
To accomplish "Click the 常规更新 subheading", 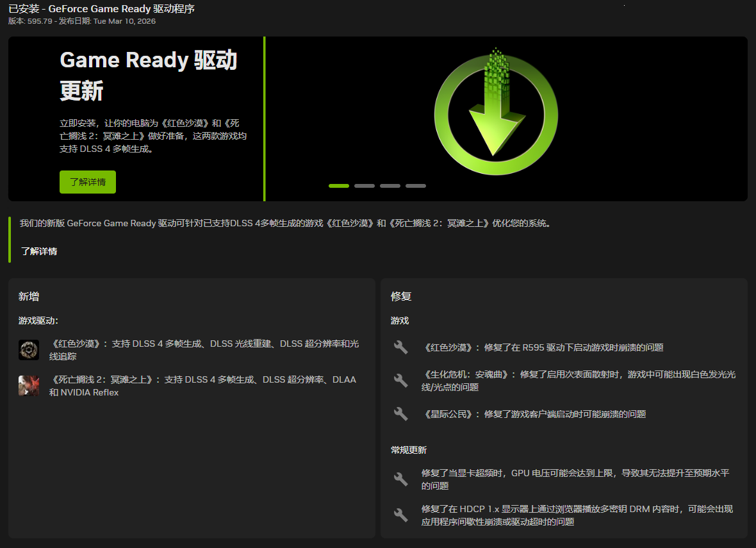I will pos(409,450).
